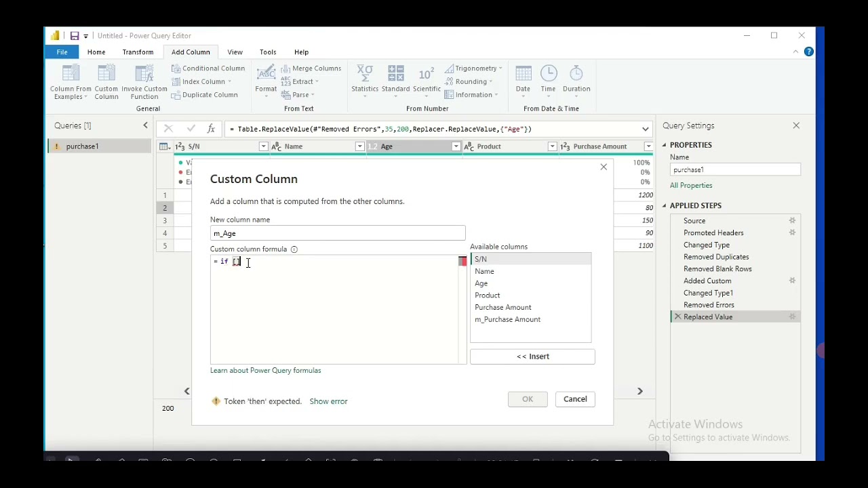Click the Format text icon
The height and width of the screenshot is (488, 868).
click(x=266, y=73)
